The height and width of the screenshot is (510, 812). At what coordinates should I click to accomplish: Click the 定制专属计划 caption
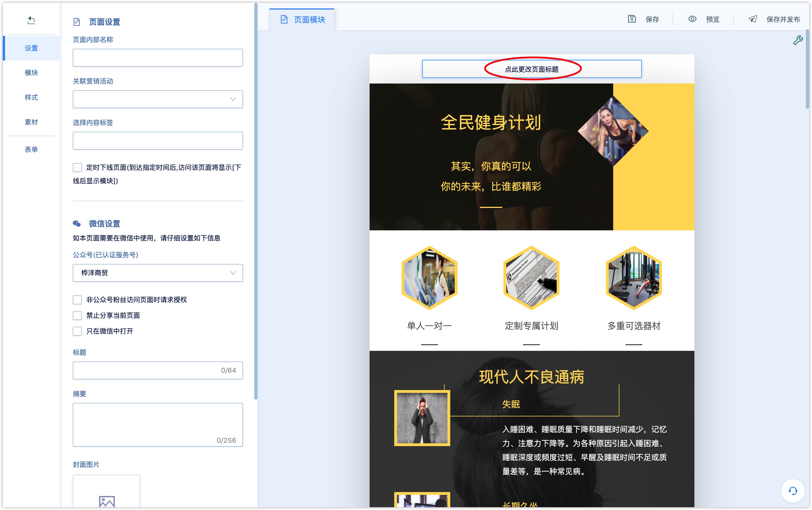[531, 326]
